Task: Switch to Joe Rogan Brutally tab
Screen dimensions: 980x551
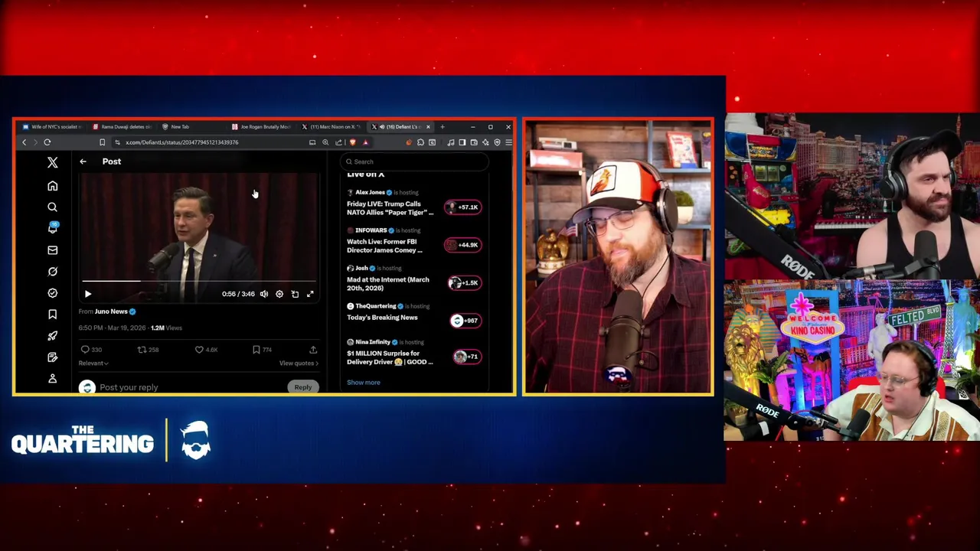Action: (261, 127)
